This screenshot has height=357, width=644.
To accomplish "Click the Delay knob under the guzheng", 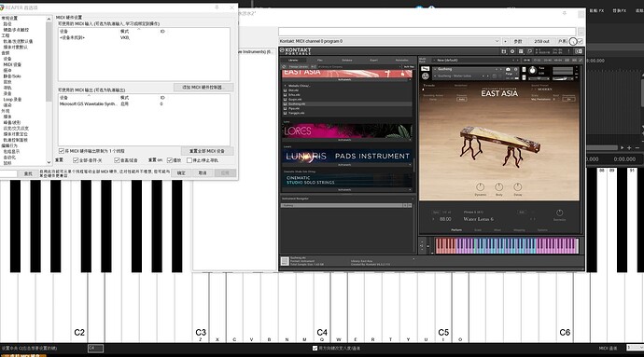I will point(518,187).
